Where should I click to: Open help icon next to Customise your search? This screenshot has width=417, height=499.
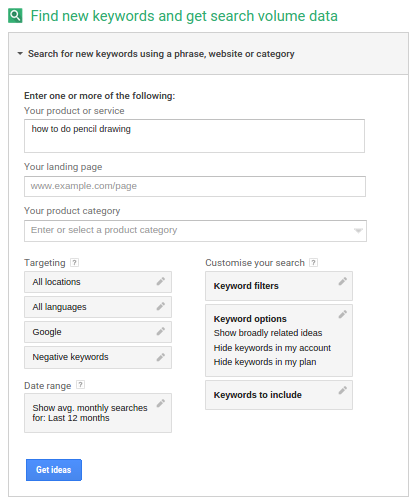click(313, 263)
